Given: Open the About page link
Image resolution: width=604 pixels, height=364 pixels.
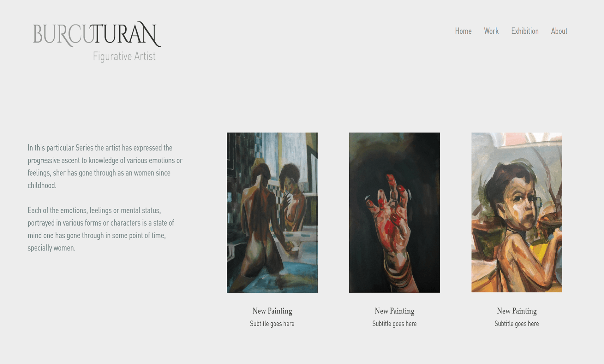Looking at the screenshot, I should (x=559, y=31).
